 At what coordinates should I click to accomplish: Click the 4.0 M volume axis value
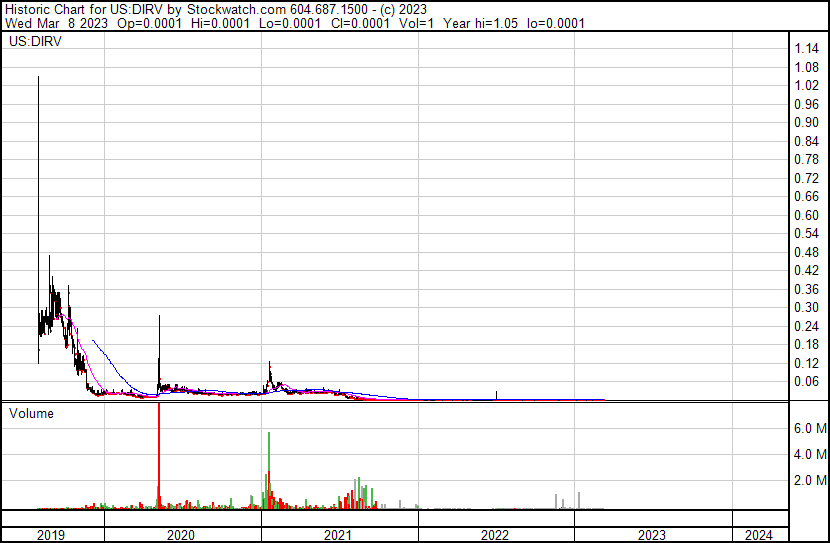(810, 454)
